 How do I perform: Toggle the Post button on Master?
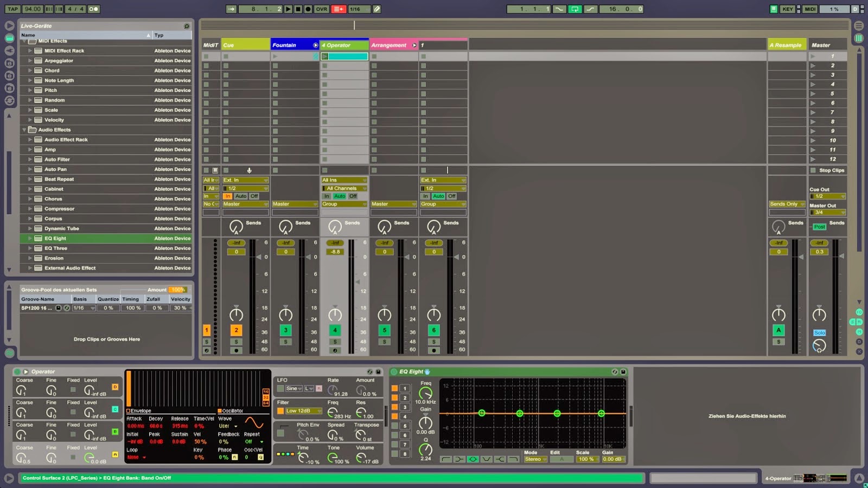(x=819, y=227)
